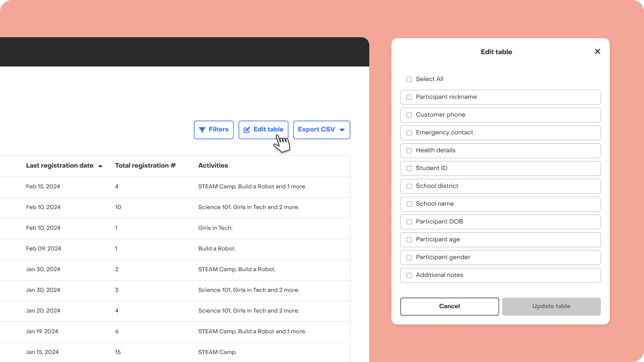Image resolution: width=644 pixels, height=362 pixels.
Task: Enable the School district column
Action: click(409, 186)
